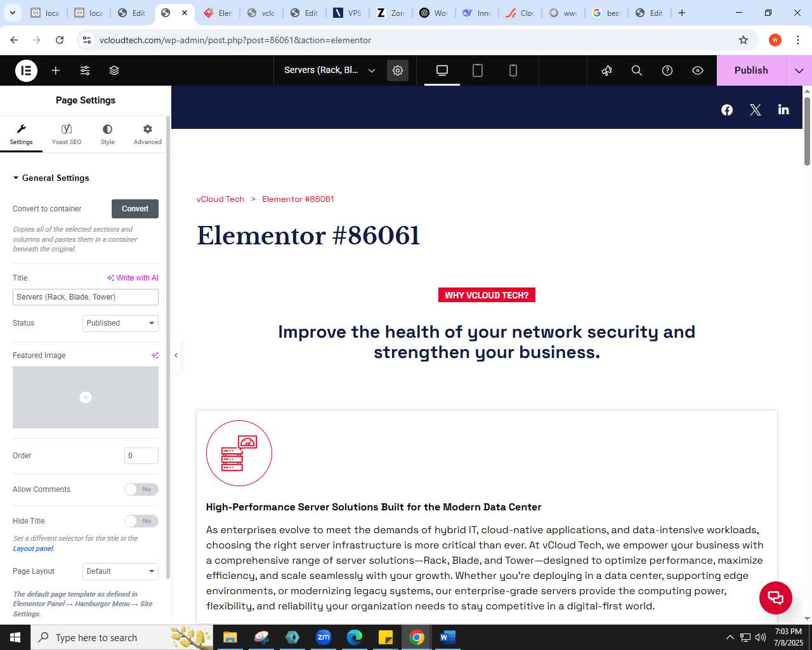This screenshot has width=812, height=650.
Task: Click the Write with AI link
Action: coord(133,278)
